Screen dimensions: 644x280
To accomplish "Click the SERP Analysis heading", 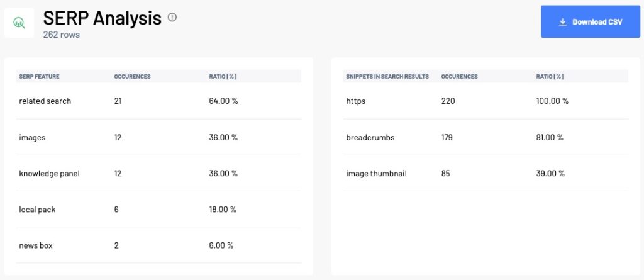I will (x=103, y=18).
